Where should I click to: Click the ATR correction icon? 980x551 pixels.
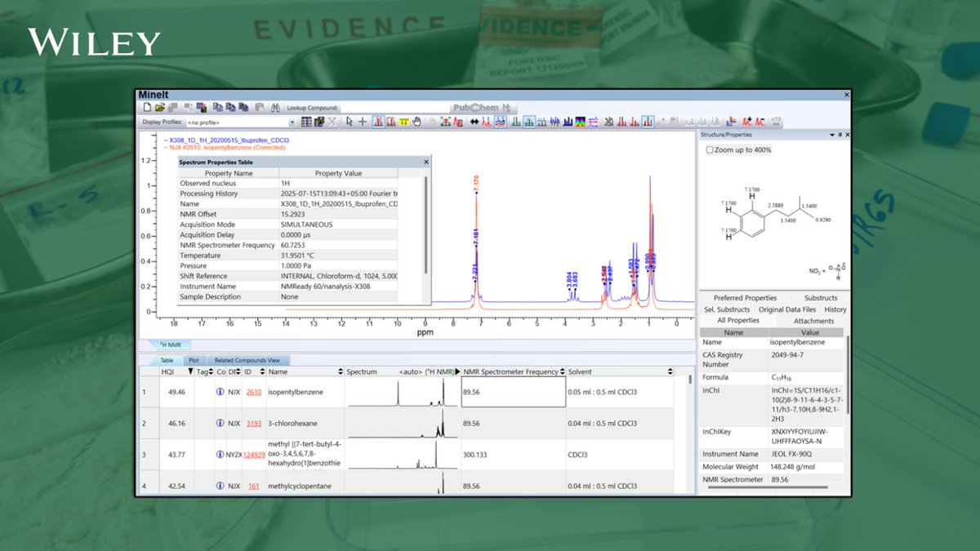[x=776, y=122]
